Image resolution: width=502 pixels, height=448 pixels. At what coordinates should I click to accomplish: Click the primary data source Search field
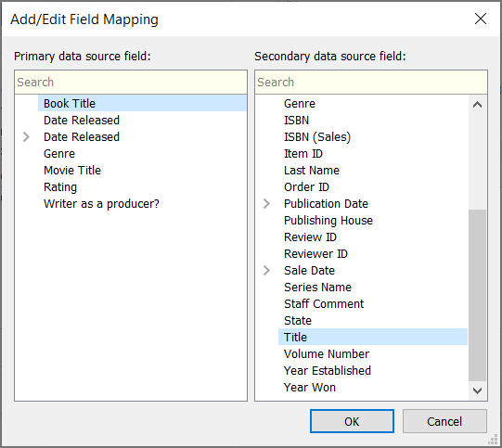pyautogui.click(x=131, y=83)
